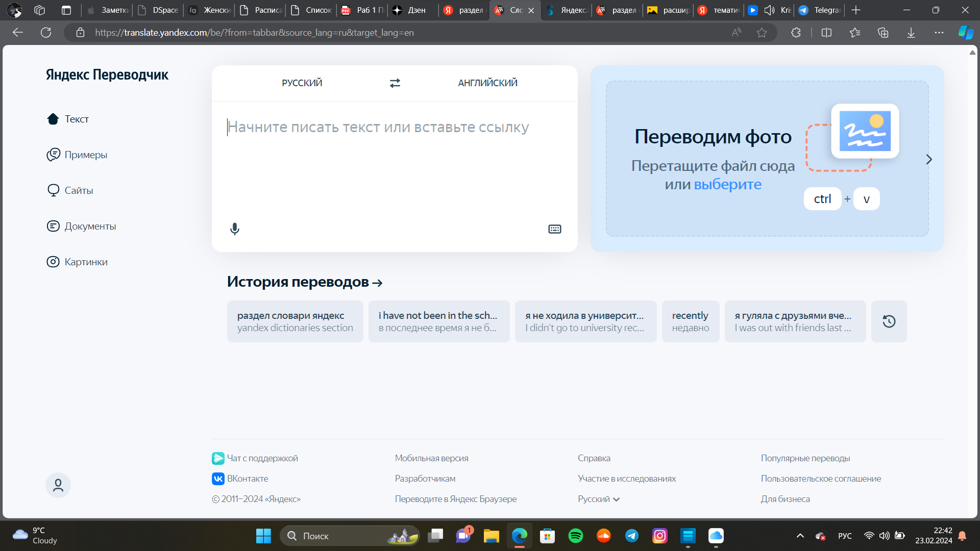
Task: Open a new browser tab
Action: point(856,10)
